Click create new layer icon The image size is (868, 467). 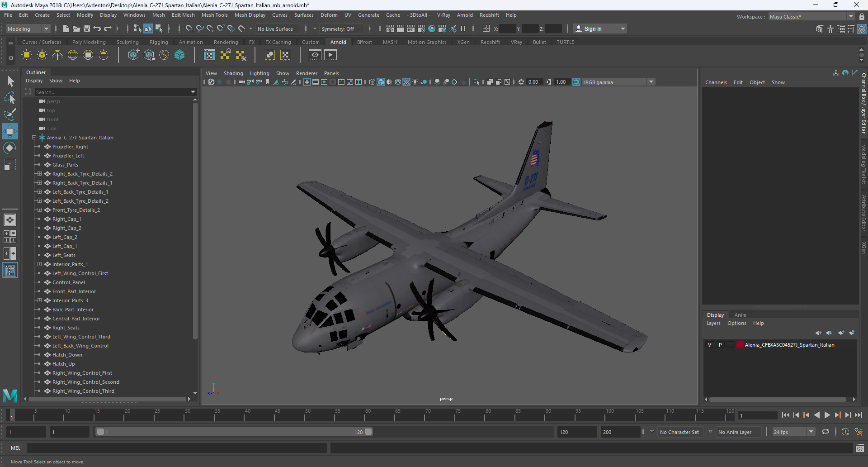pos(841,333)
